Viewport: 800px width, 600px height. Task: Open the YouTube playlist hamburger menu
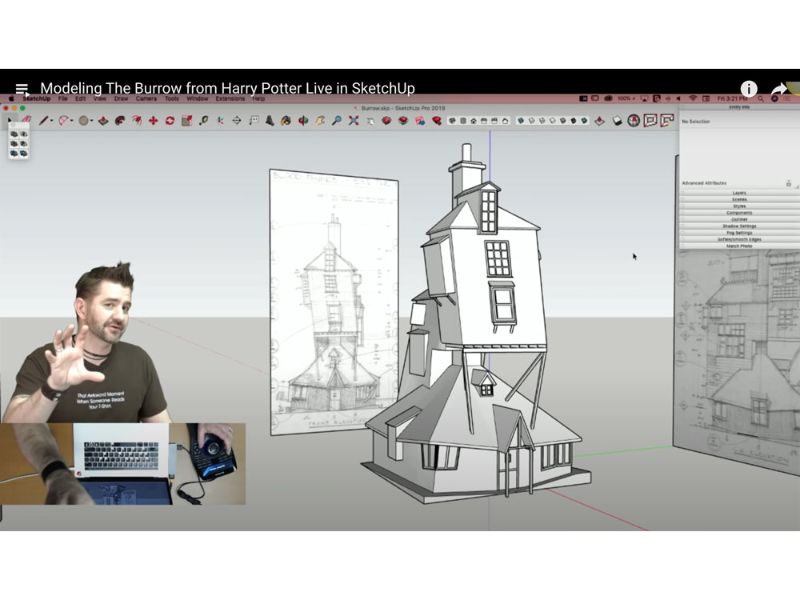click(x=22, y=89)
